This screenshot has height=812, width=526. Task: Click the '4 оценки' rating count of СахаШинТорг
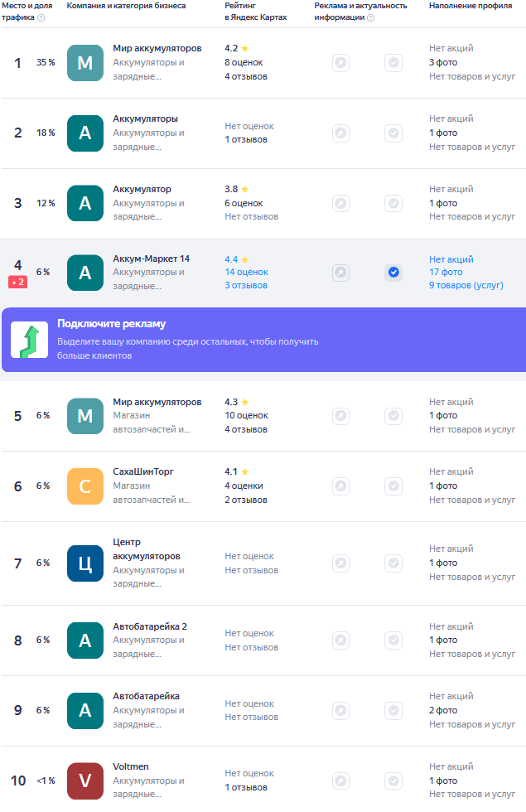tap(244, 486)
